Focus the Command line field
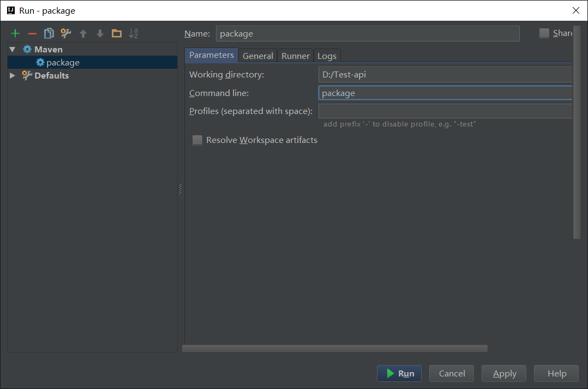588x389 pixels. pyautogui.click(x=445, y=93)
